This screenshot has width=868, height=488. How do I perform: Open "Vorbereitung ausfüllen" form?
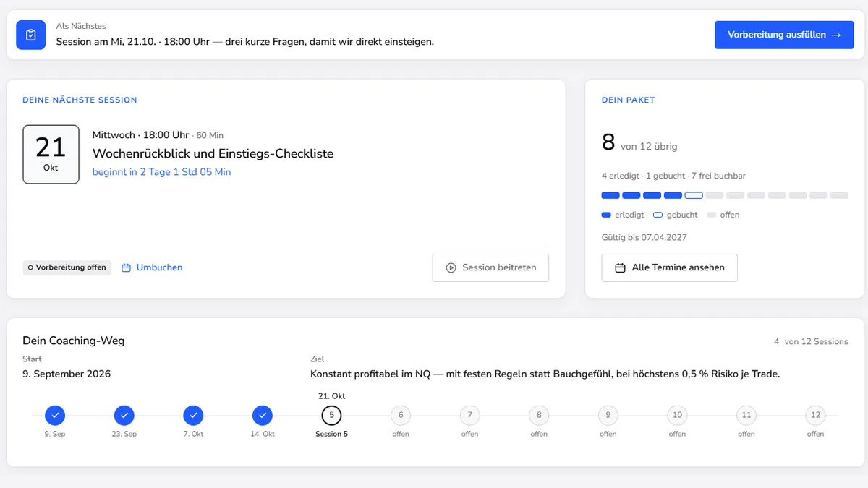784,35
